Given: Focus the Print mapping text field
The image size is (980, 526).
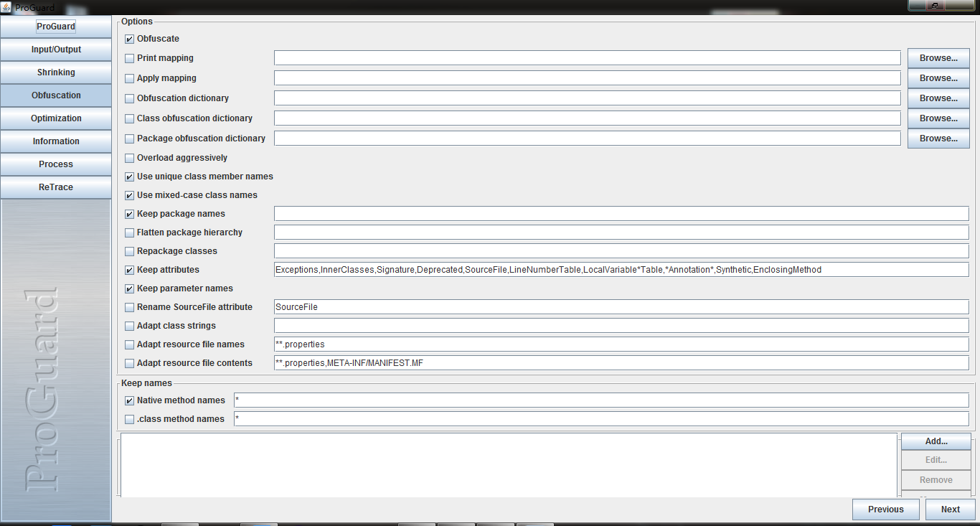Looking at the screenshot, I should 588,58.
